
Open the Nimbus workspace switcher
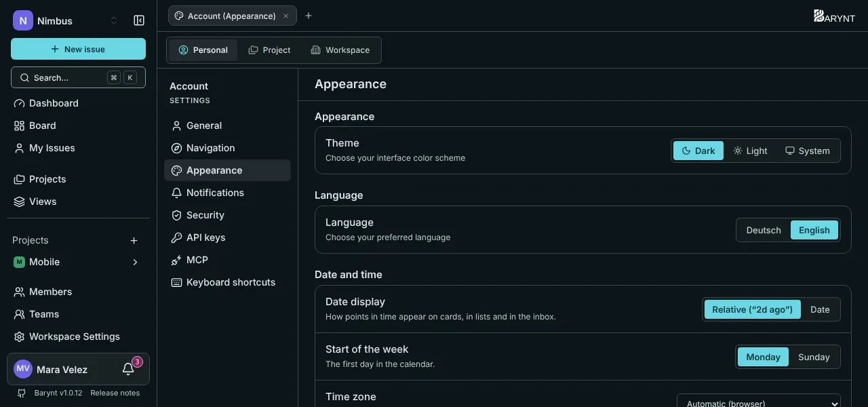tap(66, 20)
